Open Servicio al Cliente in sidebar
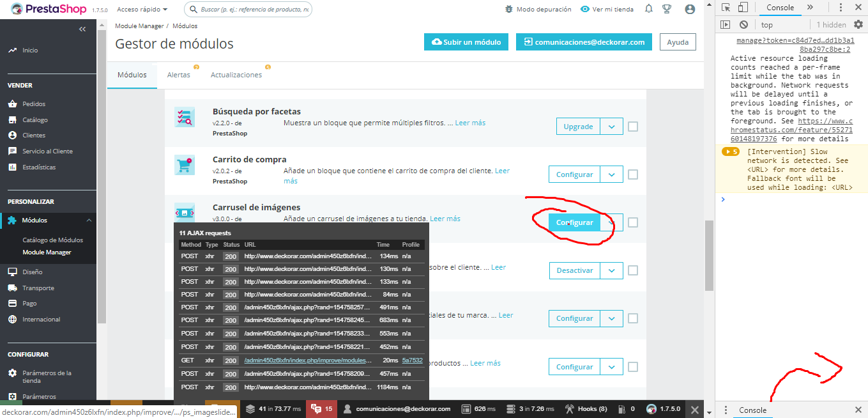Screen dimensions: 868x418 (x=48, y=151)
